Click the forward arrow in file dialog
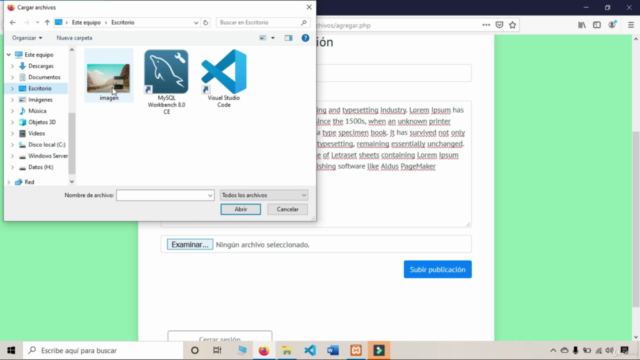This screenshot has height=360, width=640. click(x=27, y=22)
